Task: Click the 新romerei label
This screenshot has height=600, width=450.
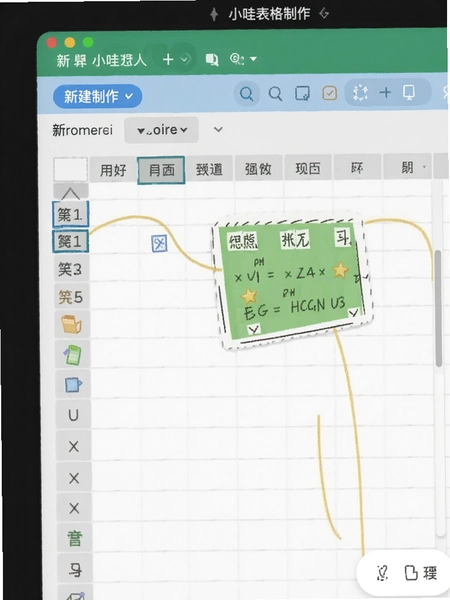Action: [x=82, y=130]
